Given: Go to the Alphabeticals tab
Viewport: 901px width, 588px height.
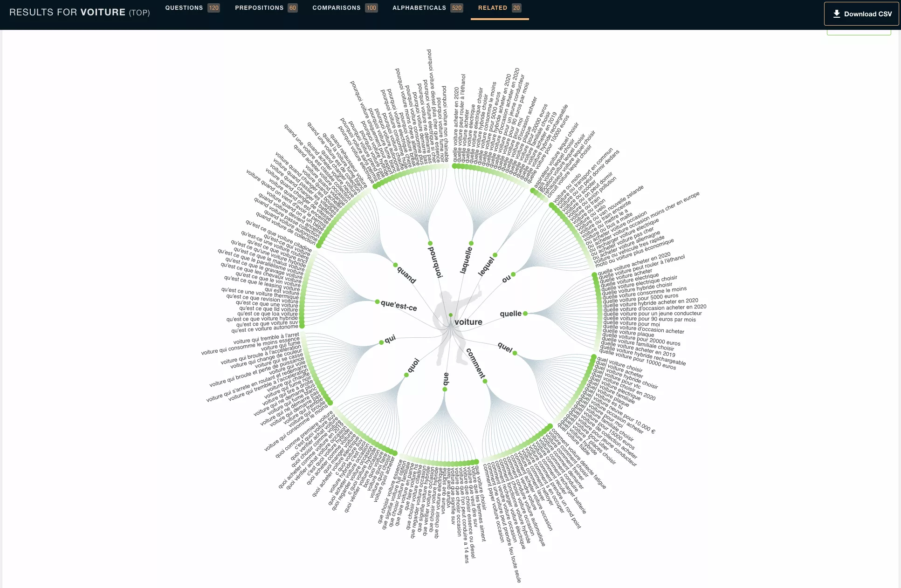Looking at the screenshot, I should (419, 8).
